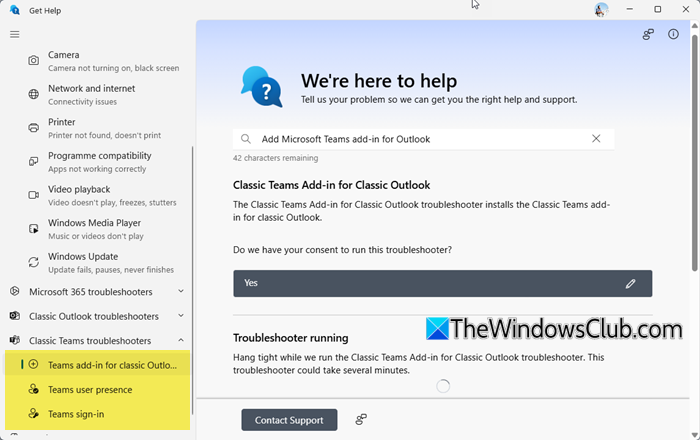Click 'Connectivity issues' subtitle text
Image resolution: width=700 pixels, height=440 pixels.
tap(82, 102)
